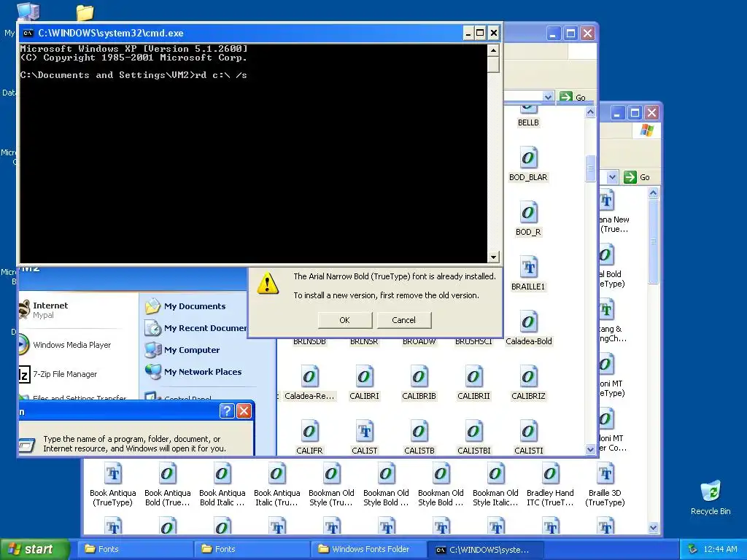Click the middle Fonts window scrollbar thumb
Image resolution: width=747 pixels, height=560 pixels.
pyautogui.click(x=590, y=168)
